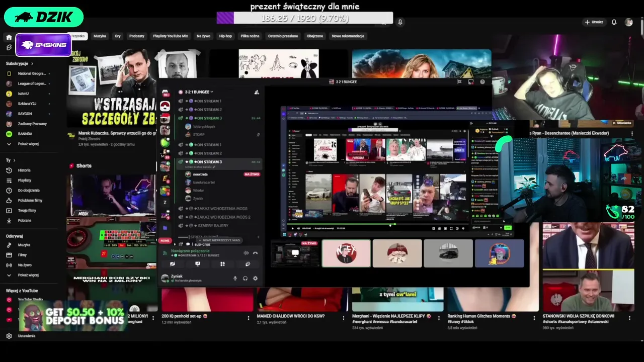
Task: Open Ustawienia settings in the YouTube sidebar
Action: pyautogui.click(x=27, y=336)
